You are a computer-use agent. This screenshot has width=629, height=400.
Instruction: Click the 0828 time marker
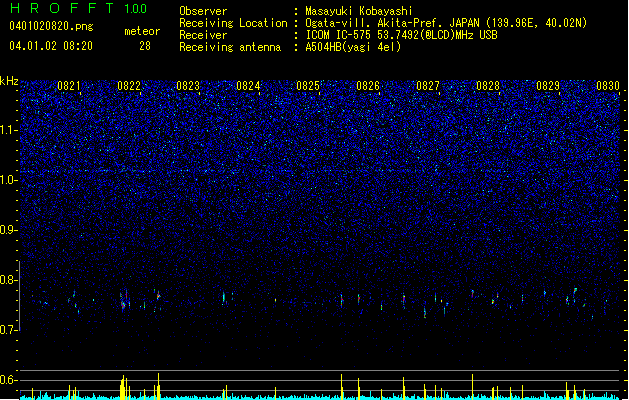coord(488,85)
